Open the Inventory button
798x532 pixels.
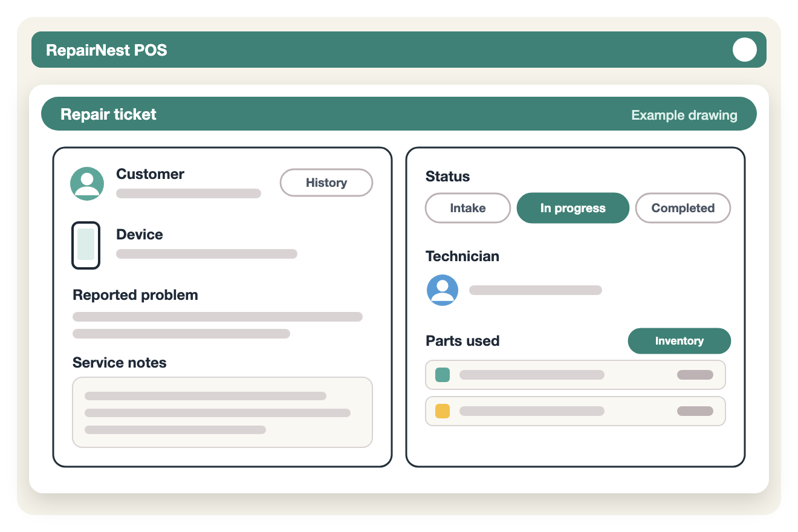(x=680, y=341)
